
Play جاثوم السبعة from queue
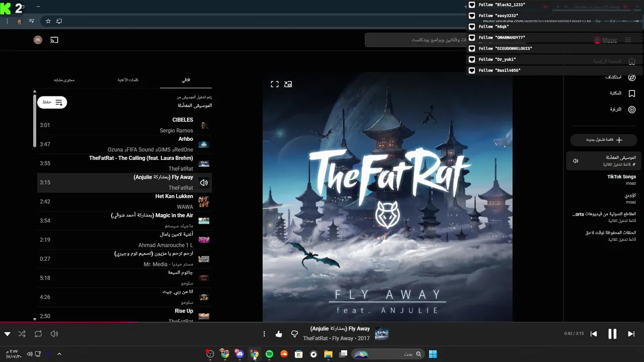pos(124,278)
